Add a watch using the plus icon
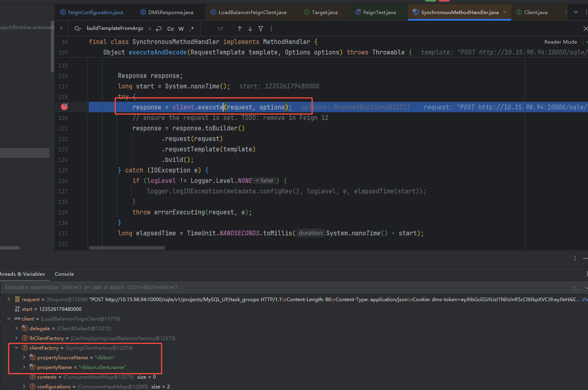The image size is (588, 390). (x=574, y=287)
